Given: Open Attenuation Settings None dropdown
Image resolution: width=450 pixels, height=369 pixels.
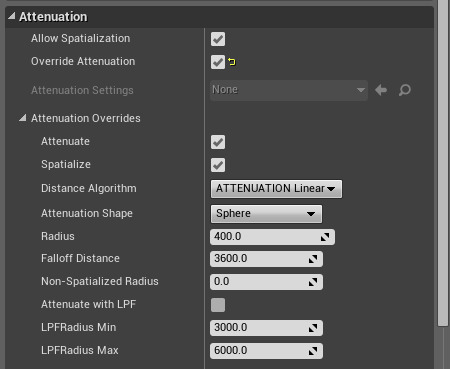Looking at the screenshot, I should pyautogui.click(x=289, y=90).
